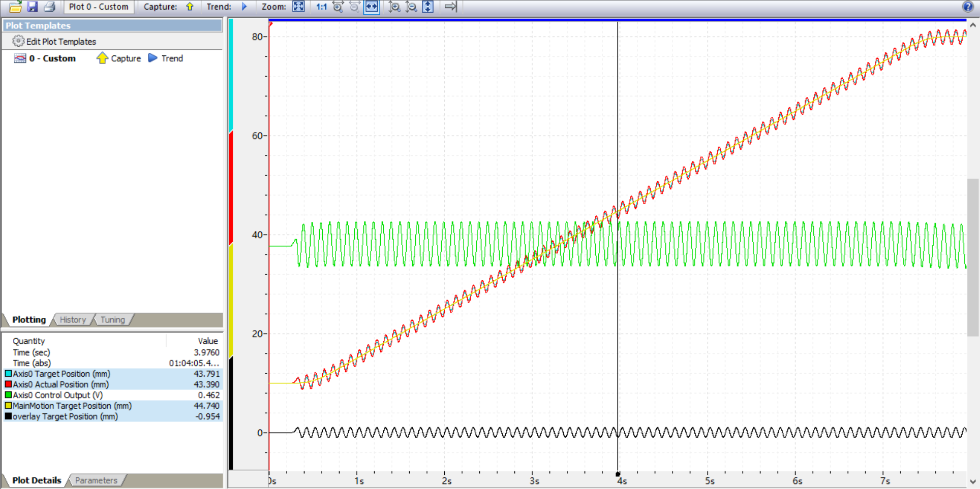Switch to the Parameters tab
The width and height of the screenshot is (980, 489).
coord(96,480)
